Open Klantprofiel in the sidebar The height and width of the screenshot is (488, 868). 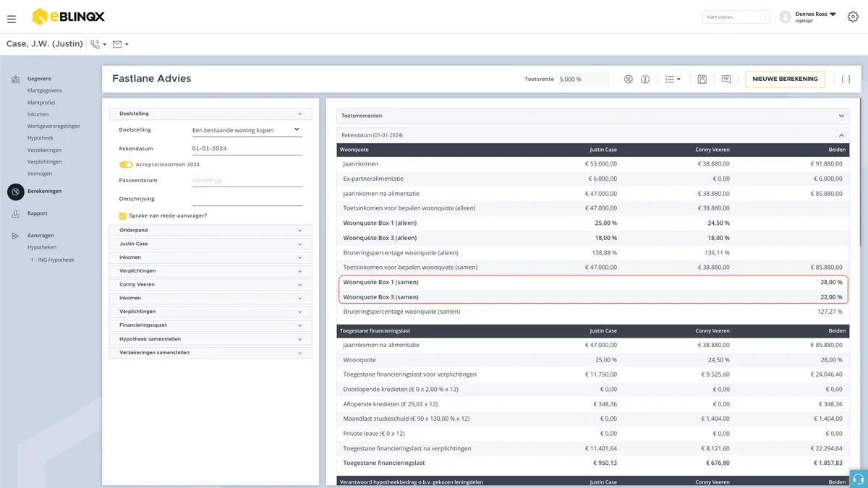coord(42,103)
